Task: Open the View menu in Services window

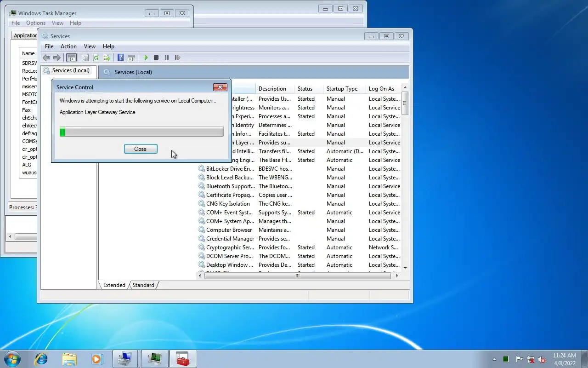Action: coord(90,46)
